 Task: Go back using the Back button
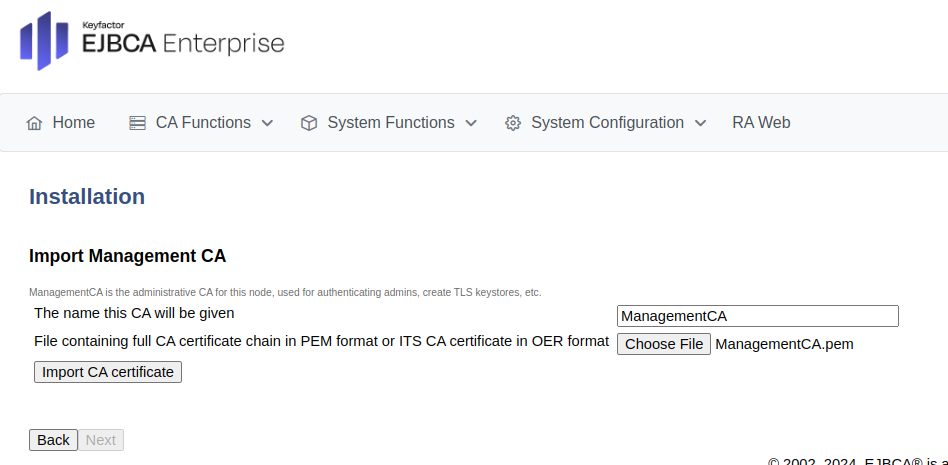point(53,440)
